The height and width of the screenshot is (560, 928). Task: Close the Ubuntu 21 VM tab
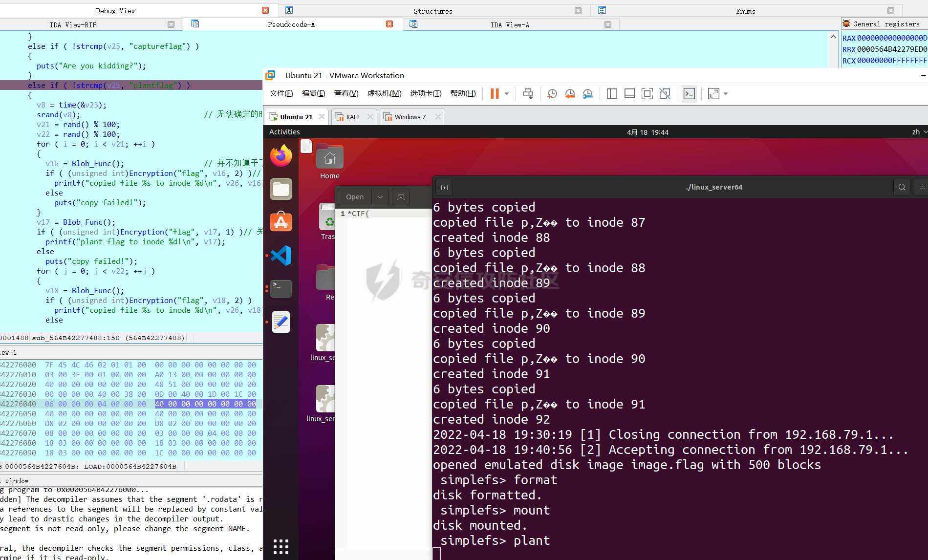tap(322, 117)
